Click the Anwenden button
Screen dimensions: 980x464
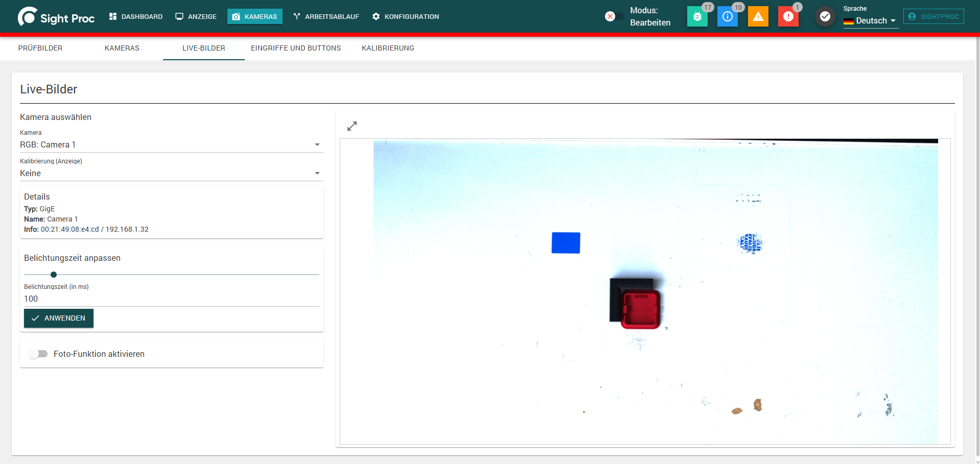59,318
